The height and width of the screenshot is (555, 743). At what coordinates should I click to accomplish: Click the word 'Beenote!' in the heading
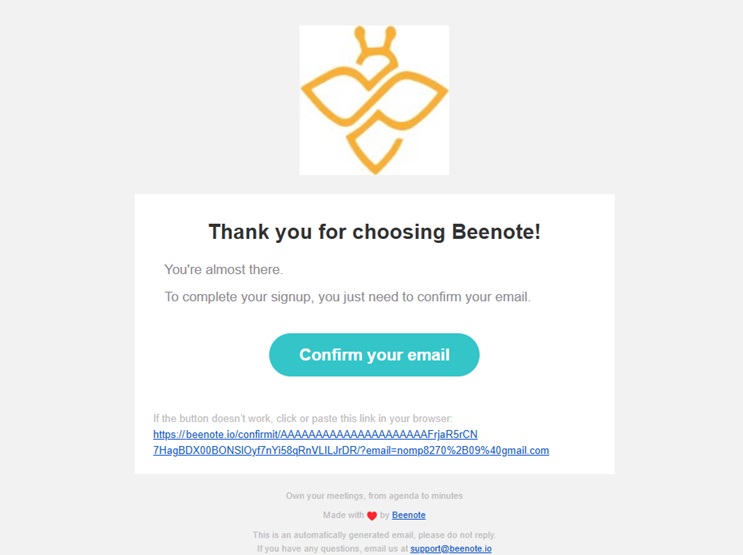(x=496, y=232)
